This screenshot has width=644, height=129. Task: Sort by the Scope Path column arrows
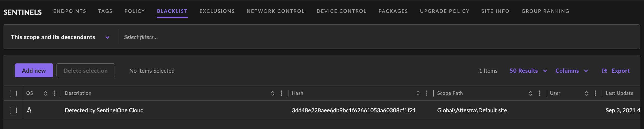click(530, 93)
